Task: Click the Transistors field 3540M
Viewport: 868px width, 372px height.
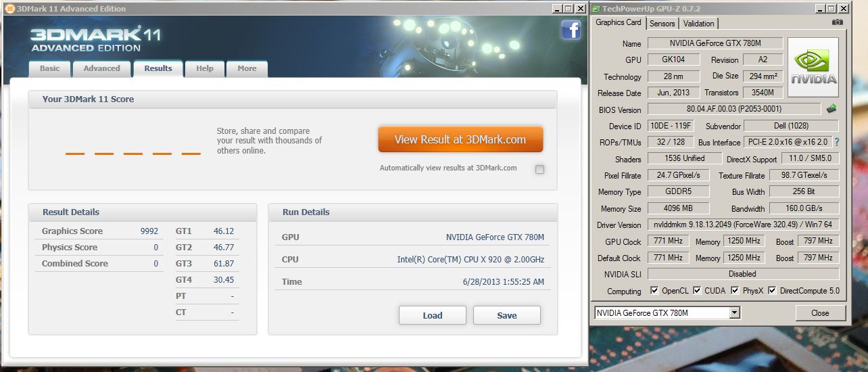Action: (x=763, y=93)
